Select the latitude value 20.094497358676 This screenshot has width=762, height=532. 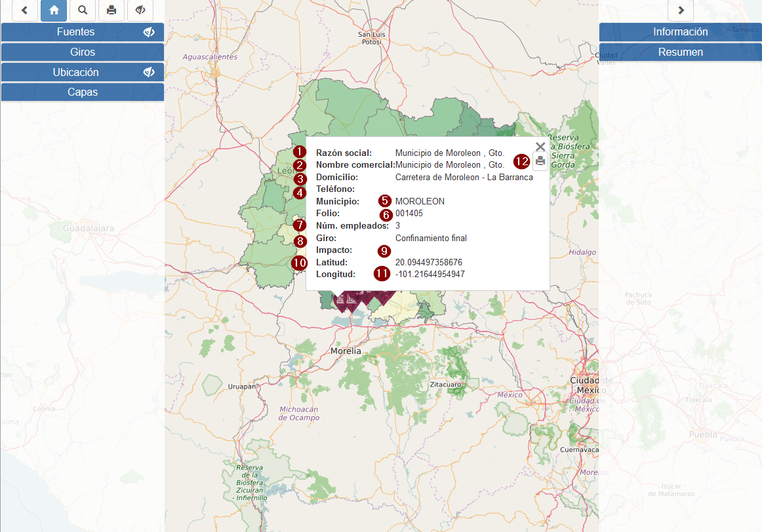(429, 263)
